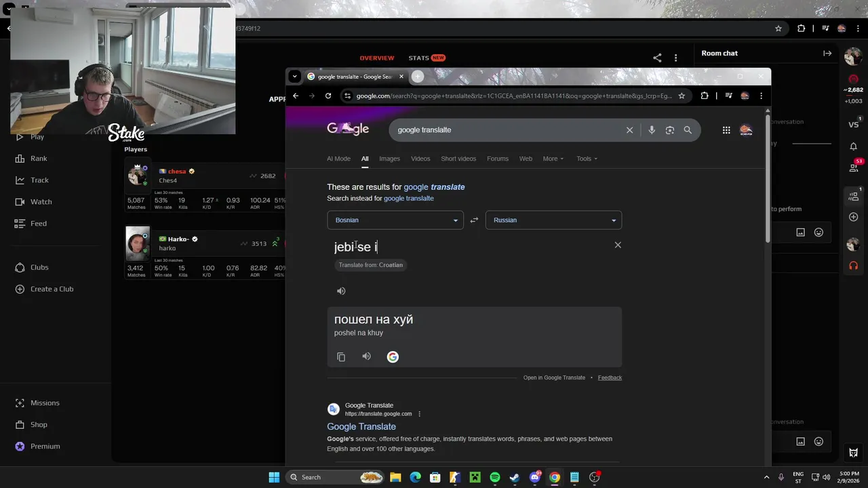The width and height of the screenshot is (868, 488).
Task: Open extensions in front Chrome window
Action: point(705,96)
